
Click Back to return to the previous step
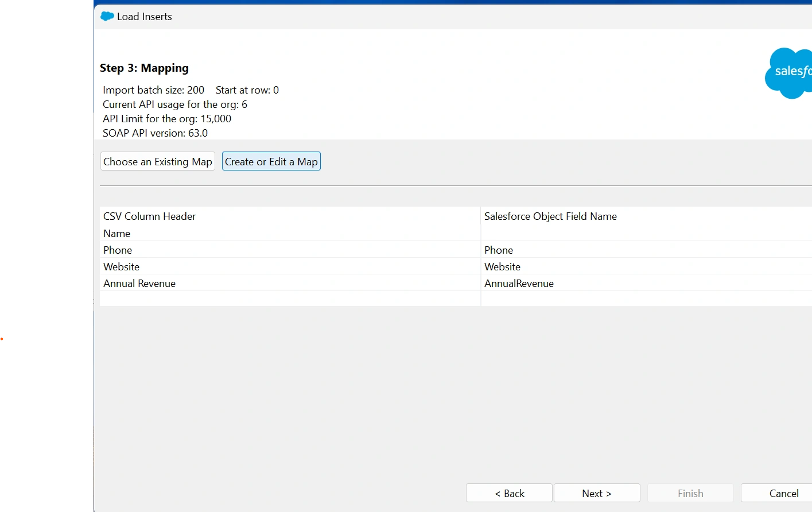[508, 492]
